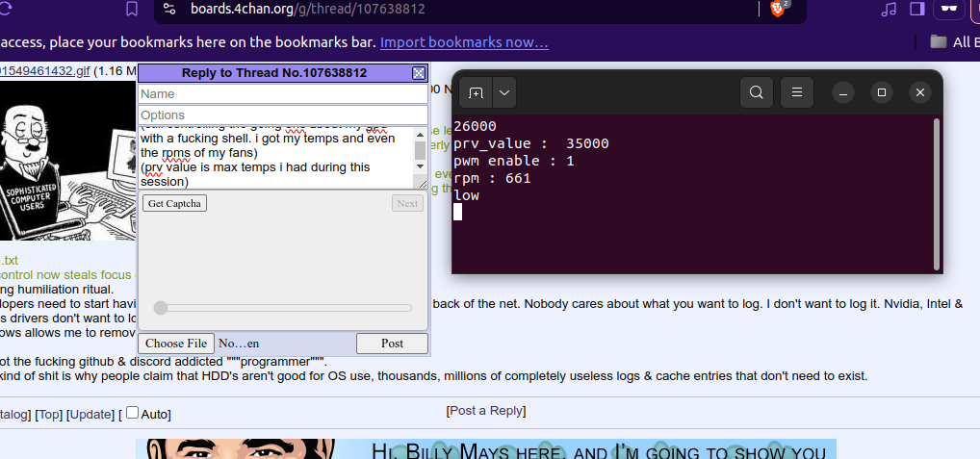This screenshot has height=459, width=980.
Task: Click the Reply to Thread No.107638812 title bar
Action: 274,73
